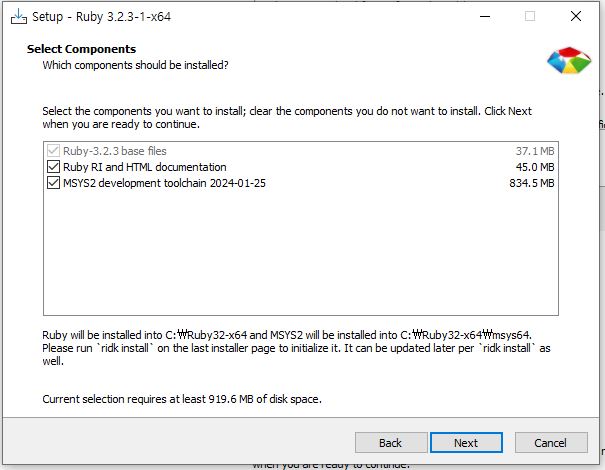Click the 37.1 MB size value
The width and height of the screenshot is (605, 470).
(x=535, y=151)
